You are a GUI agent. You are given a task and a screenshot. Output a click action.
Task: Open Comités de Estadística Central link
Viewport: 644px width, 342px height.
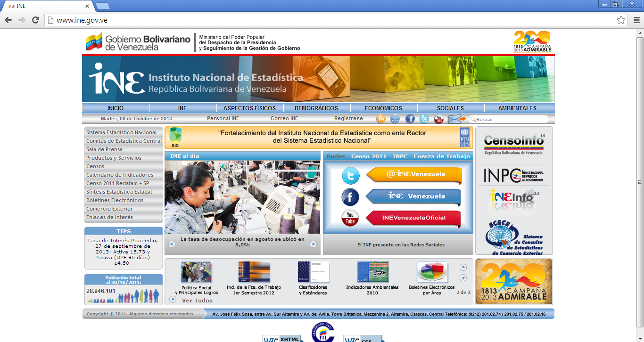(124, 141)
